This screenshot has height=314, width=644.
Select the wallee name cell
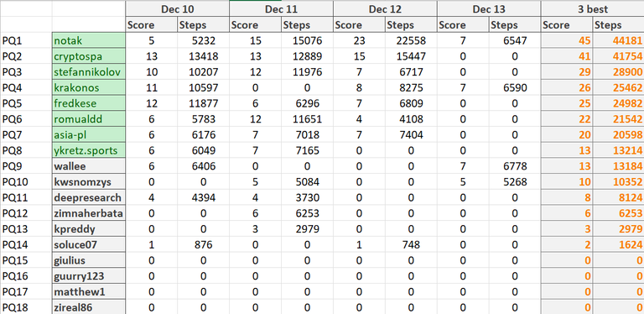tap(89, 166)
